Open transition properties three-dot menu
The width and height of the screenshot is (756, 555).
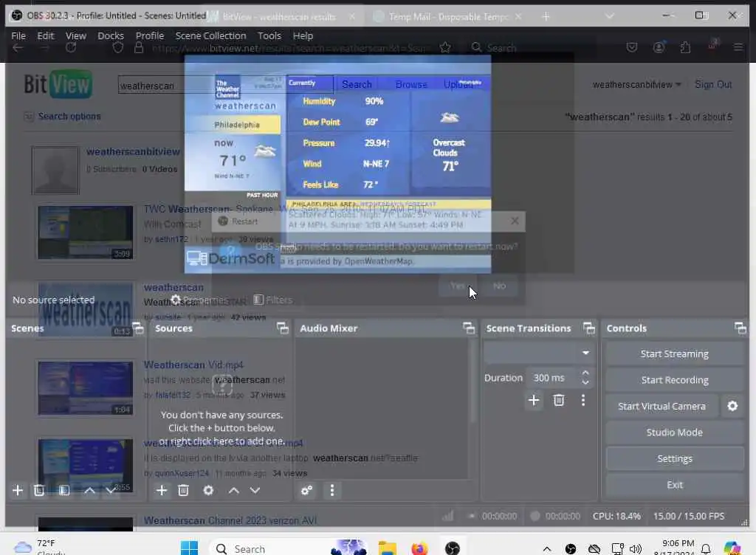[583, 400]
